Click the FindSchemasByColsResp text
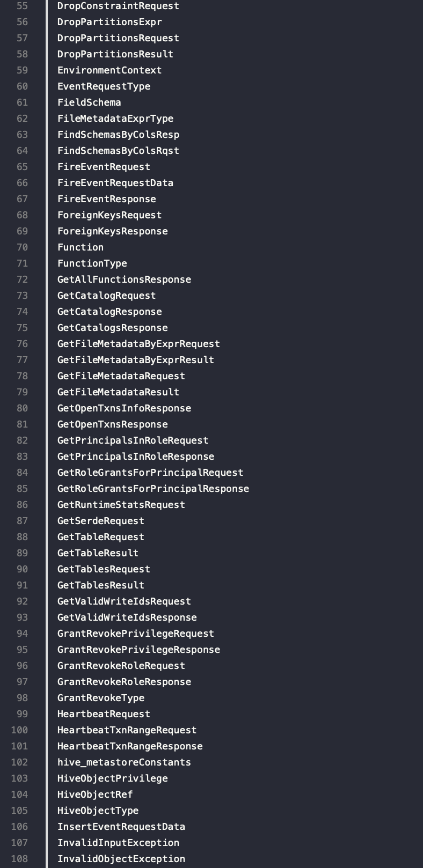The width and height of the screenshot is (423, 868). [x=118, y=135]
